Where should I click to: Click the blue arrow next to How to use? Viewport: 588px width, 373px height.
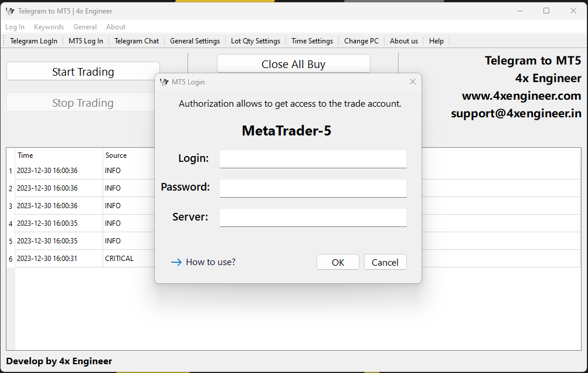pyautogui.click(x=176, y=262)
